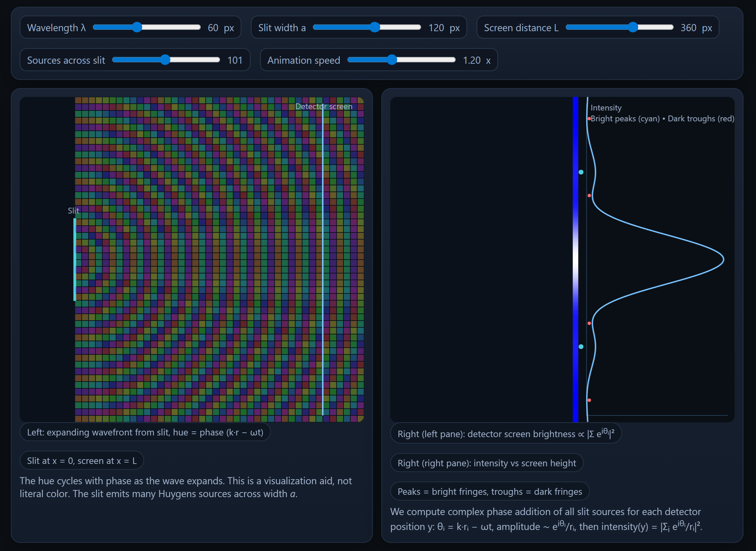Adjust the Sources across slit slider
The width and height of the screenshot is (756, 551).
[166, 60]
